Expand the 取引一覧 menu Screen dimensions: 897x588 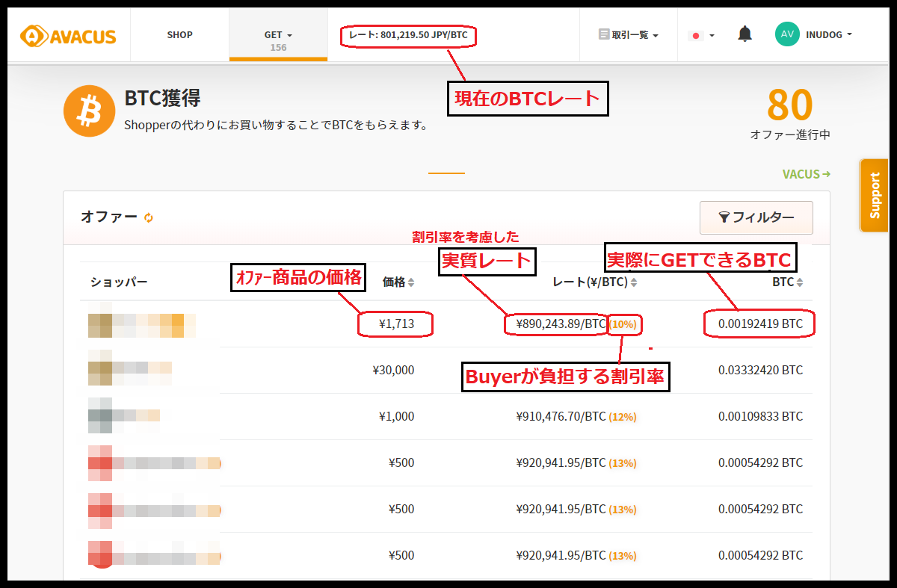pyautogui.click(x=629, y=35)
